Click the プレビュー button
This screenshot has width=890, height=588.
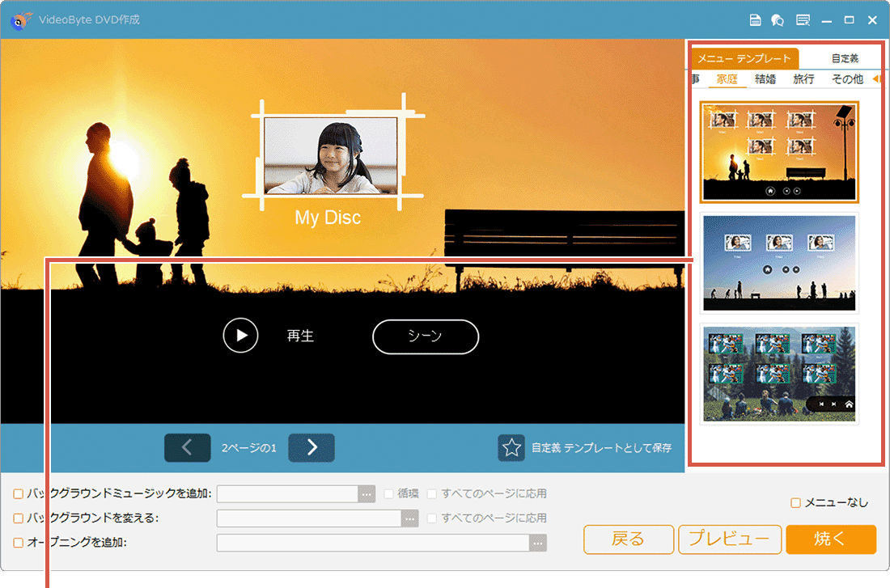(730, 539)
